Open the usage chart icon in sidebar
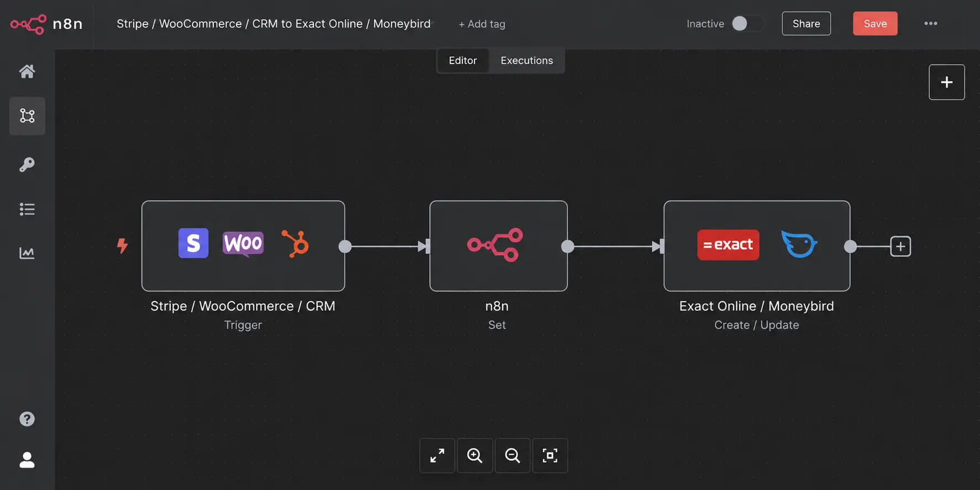This screenshot has height=490, width=980. pyautogui.click(x=27, y=253)
